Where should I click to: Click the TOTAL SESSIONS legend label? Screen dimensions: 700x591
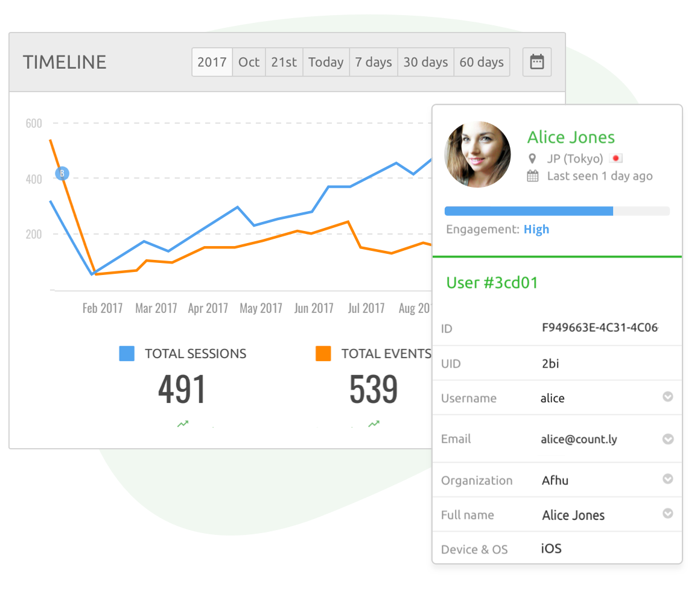(x=196, y=354)
